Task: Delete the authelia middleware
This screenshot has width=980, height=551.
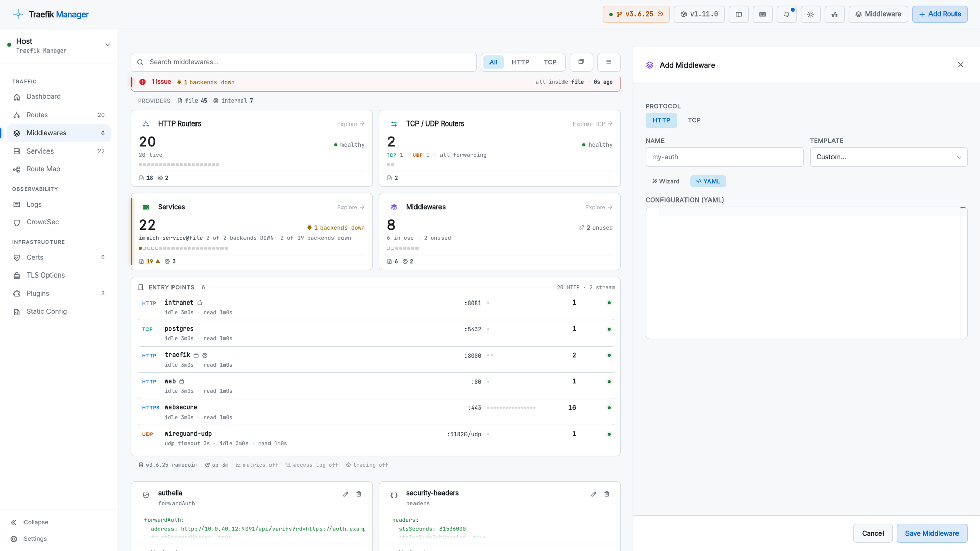Action: tap(359, 494)
